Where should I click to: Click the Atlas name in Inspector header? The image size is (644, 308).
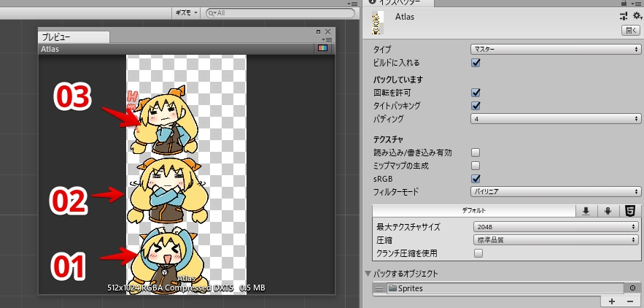pyautogui.click(x=405, y=17)
